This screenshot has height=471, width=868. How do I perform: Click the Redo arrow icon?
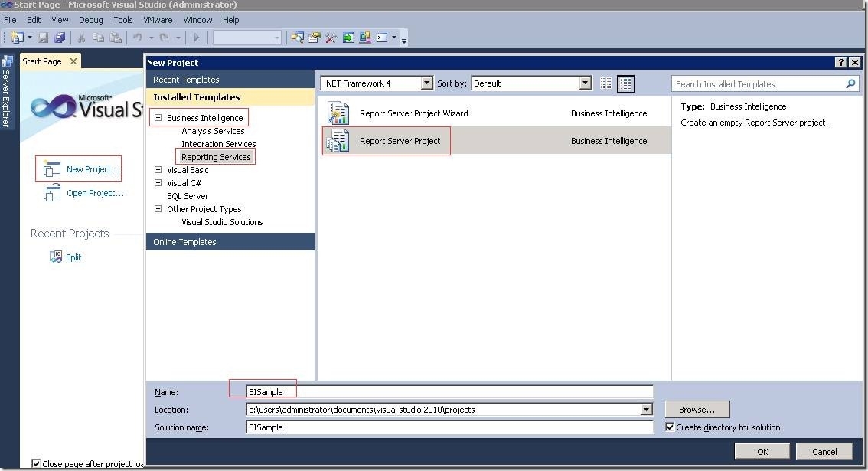(165, 38)
